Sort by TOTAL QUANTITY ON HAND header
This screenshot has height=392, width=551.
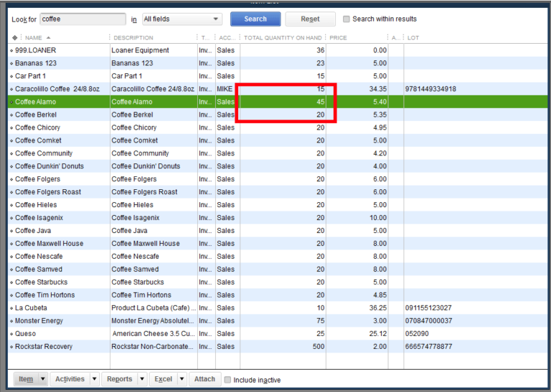tap(283, 37)
